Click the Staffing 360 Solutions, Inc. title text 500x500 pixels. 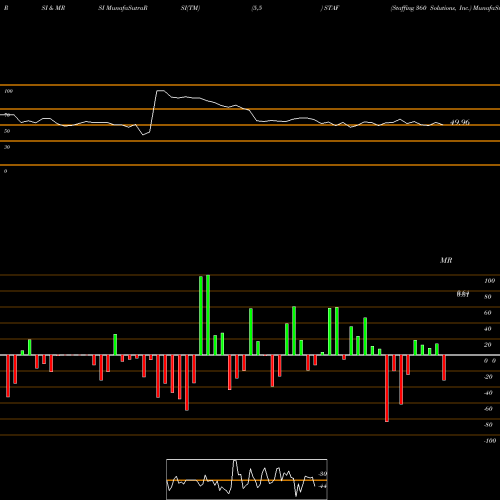click(x=430, y=8)
